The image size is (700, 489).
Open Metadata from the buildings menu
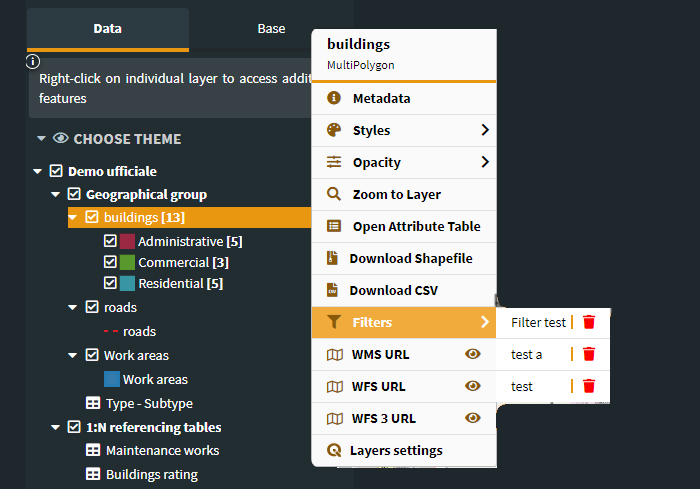pyautogui.click(x=404, y=98)
